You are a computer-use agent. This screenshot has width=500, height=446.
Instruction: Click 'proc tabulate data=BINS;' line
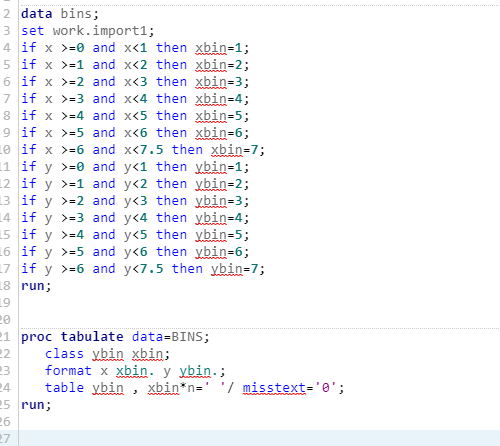pyautogui.click(x=115, y=337)
